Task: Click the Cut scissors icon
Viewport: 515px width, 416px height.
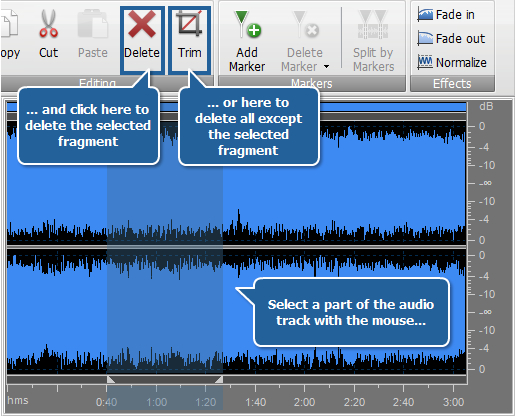Action: click(x=48, y=23)
